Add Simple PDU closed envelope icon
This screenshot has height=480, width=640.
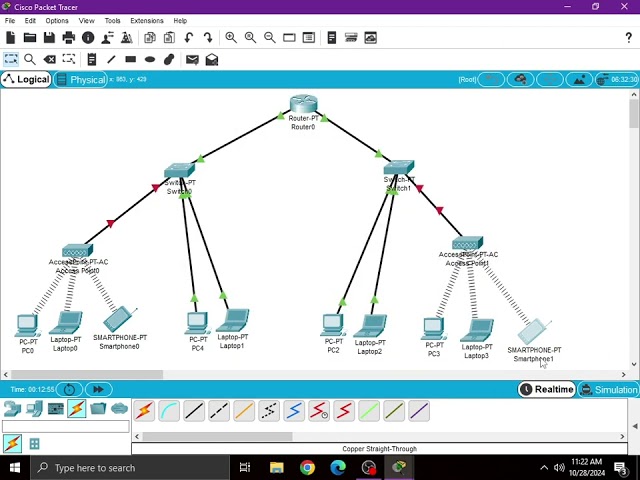[x=192, y=60]
